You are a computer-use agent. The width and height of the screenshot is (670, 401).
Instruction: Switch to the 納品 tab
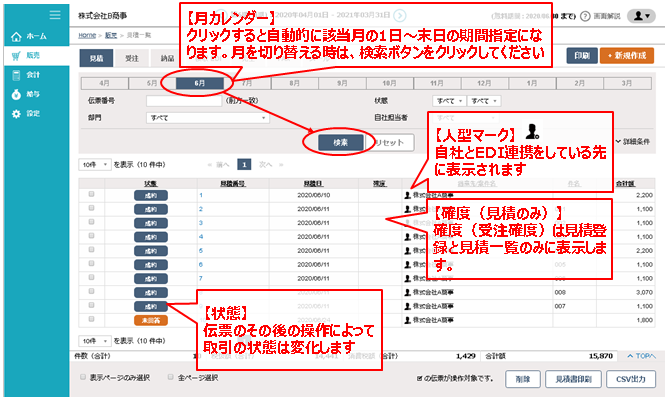tap(167, 58)
